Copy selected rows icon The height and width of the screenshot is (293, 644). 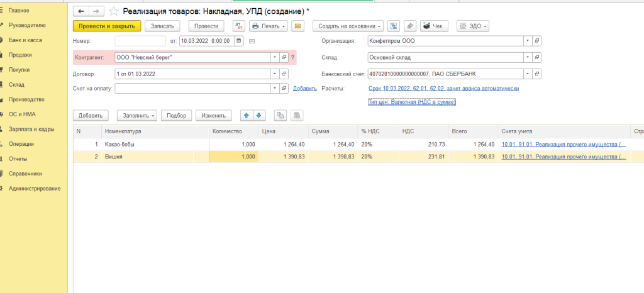280,116
